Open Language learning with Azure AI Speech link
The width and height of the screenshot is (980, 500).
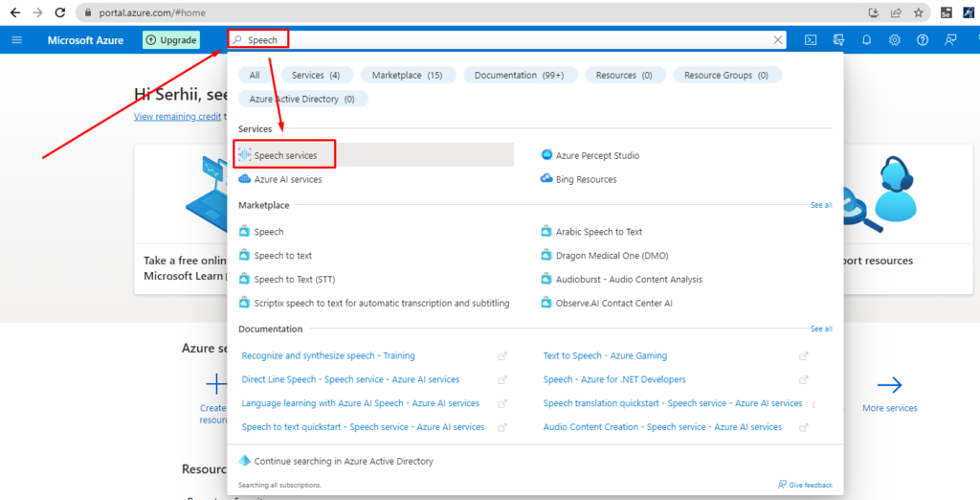coord(361,403)
